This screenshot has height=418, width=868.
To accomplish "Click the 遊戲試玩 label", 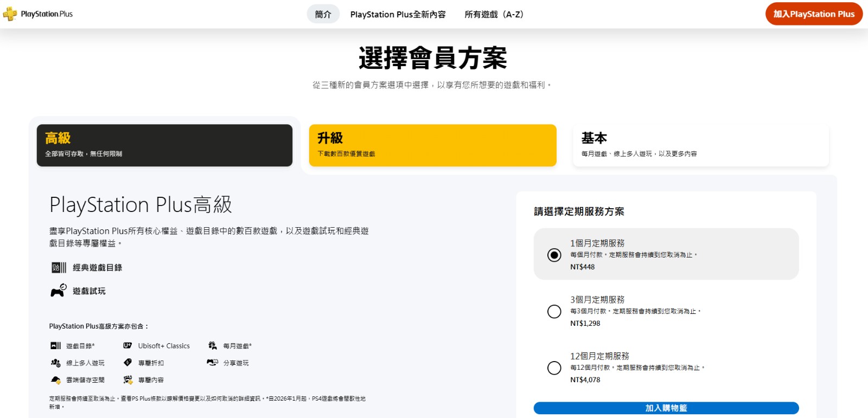I will [x=90, y=291].
